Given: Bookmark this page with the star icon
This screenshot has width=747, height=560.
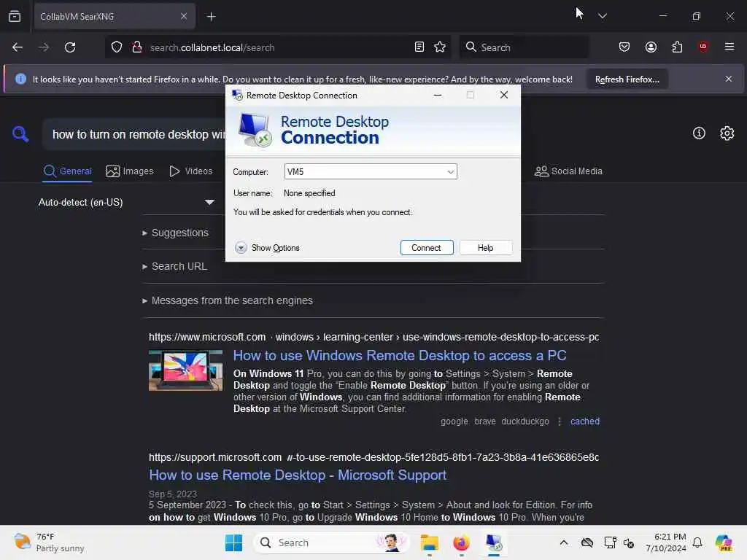Looking at the screenshot, I should click(x=440, y=47).
